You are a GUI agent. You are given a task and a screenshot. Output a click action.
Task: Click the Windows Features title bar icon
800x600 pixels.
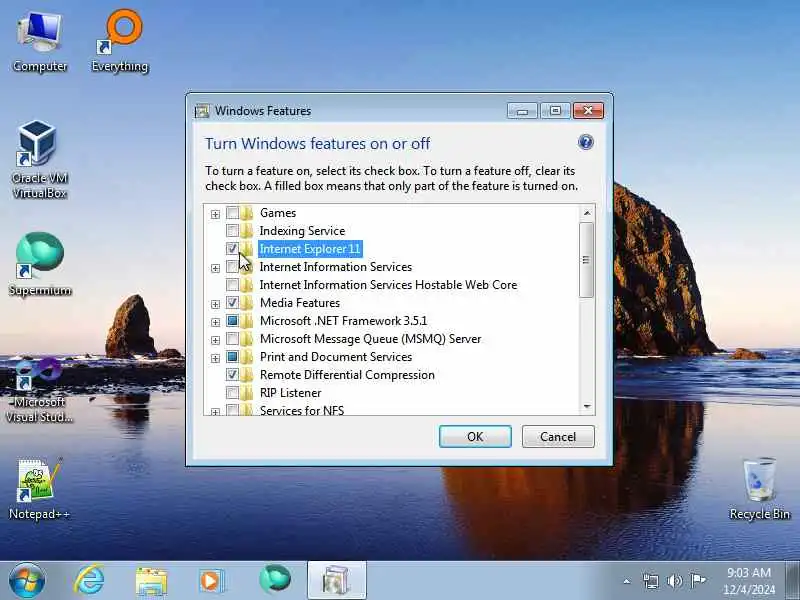pyautogui.click(x=203, y=111)
